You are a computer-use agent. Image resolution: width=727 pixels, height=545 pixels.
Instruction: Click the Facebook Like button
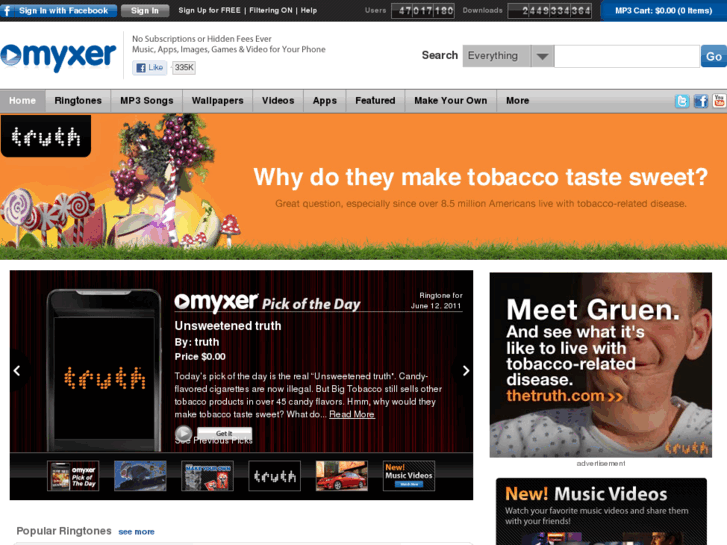coord(149,68)
